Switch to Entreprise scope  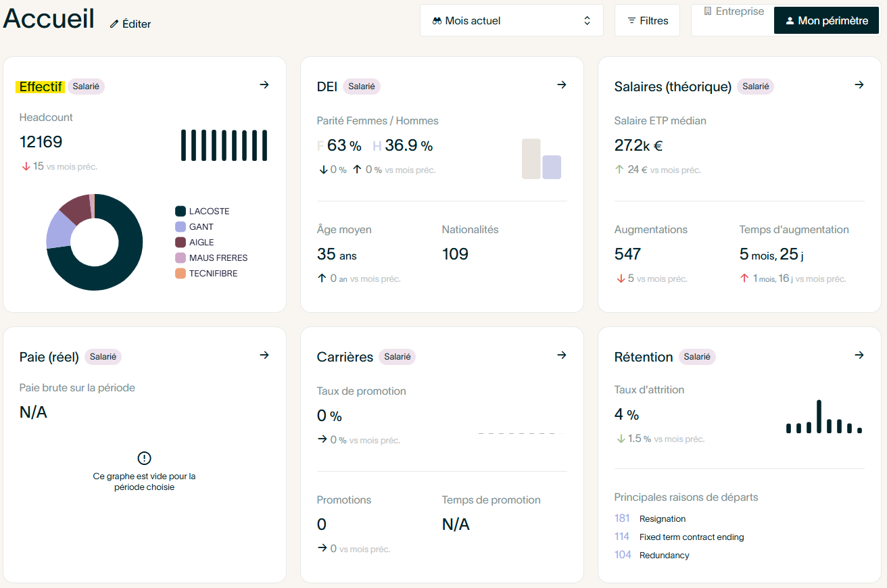click(x=733, y=11)
